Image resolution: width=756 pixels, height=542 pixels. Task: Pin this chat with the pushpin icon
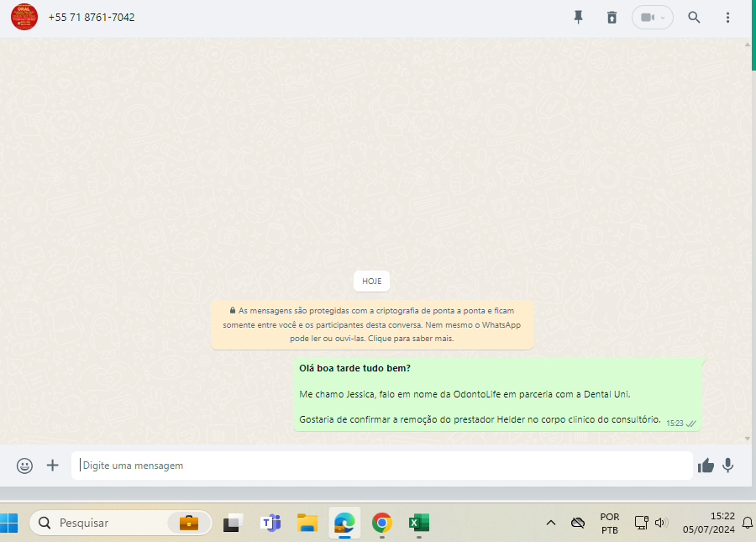click(x=578, y=18)
